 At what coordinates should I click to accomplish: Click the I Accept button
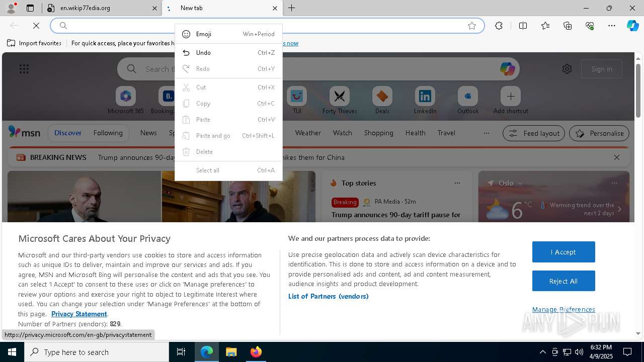point(563,252)
